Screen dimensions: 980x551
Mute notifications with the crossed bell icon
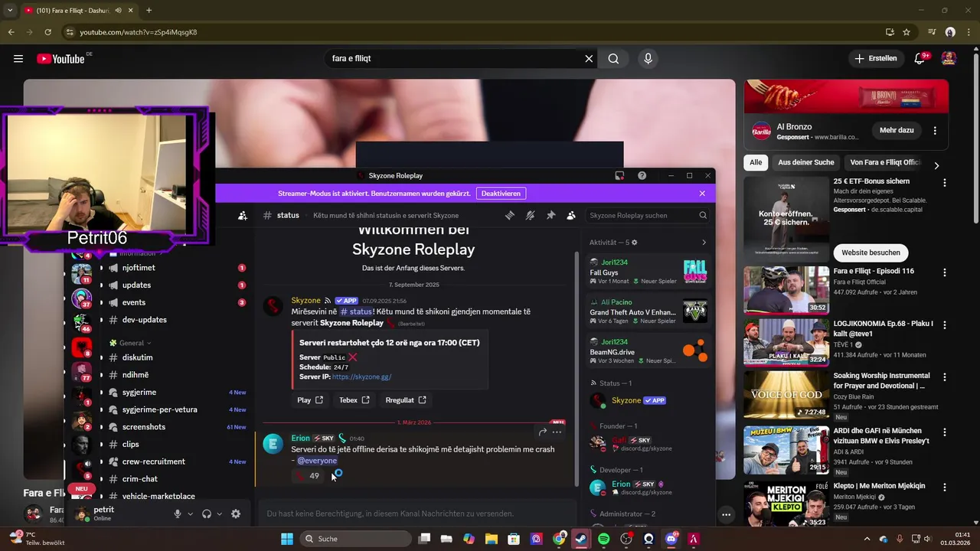click(530, 216)
